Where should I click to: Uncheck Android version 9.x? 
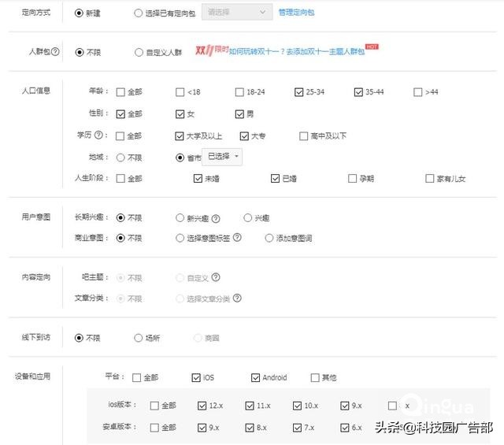202,428
